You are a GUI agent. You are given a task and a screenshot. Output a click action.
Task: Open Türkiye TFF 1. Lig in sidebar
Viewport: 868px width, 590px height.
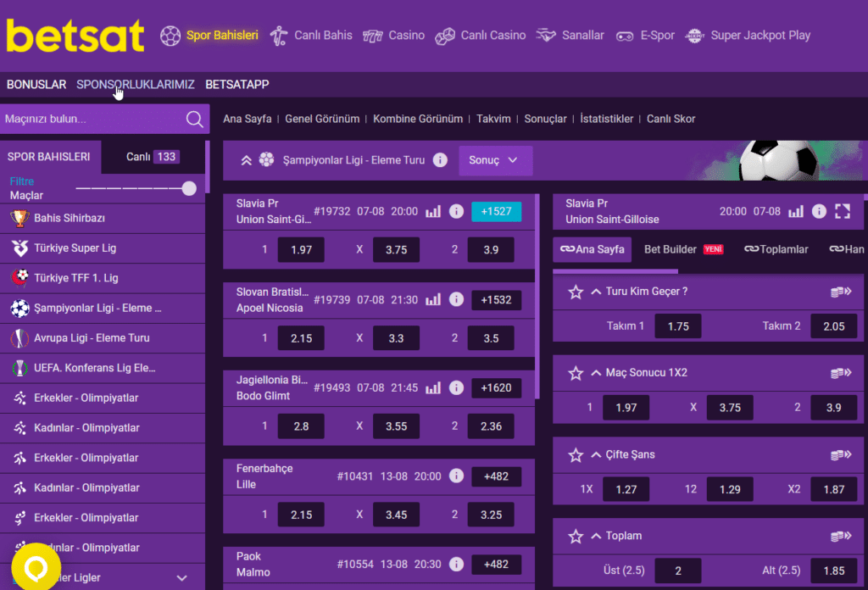[x=103, y=278]
